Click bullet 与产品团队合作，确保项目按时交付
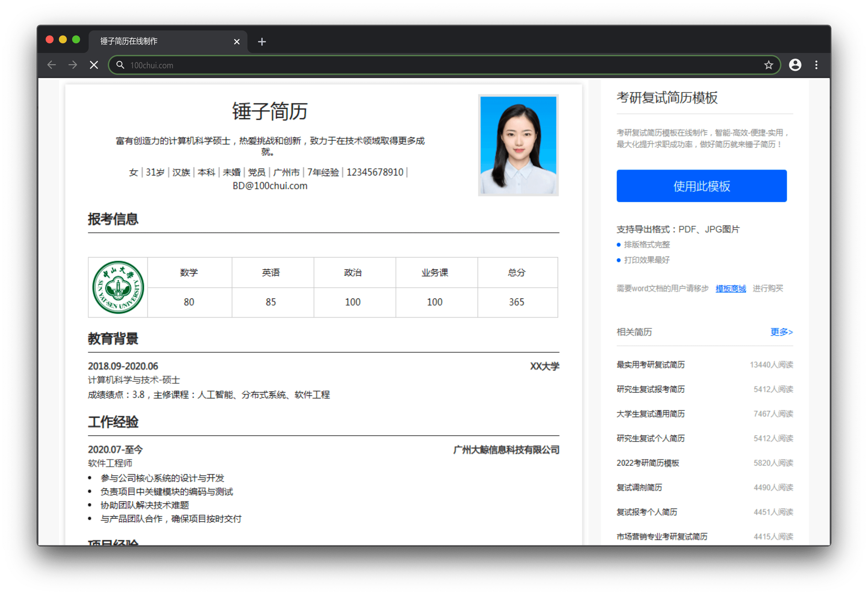The height and width of the screenshot is (595, 868). click(x=171, y=518)
